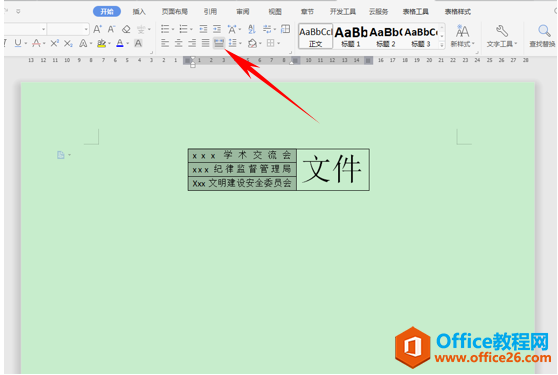Toggle superscript formatting
The height and width of the screenshot is (375, 558).
54,43
